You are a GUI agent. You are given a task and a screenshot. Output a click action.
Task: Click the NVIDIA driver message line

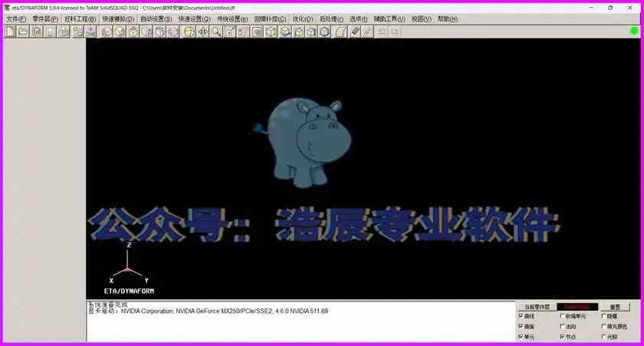209,311
